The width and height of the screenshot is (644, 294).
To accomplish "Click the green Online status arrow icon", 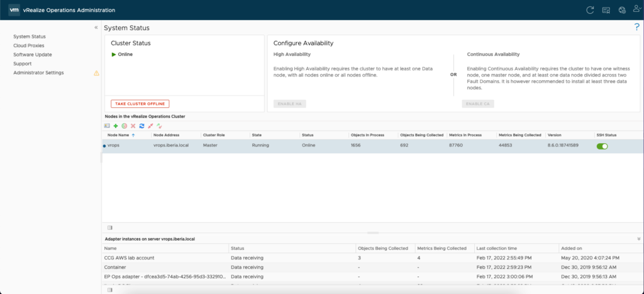I will pos(114,54).
